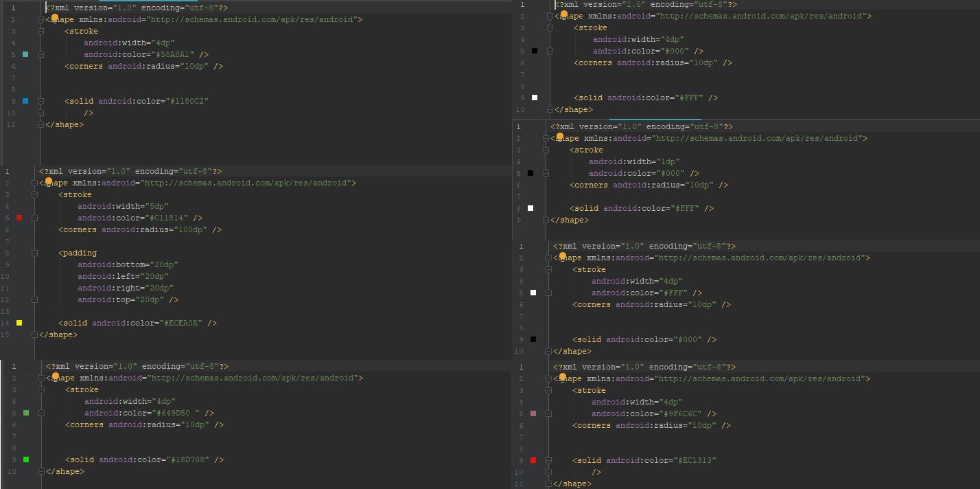Collapse the stroke tag in the #C11814 file
This screenshot has height=489, width=980.
click(35, 194)
